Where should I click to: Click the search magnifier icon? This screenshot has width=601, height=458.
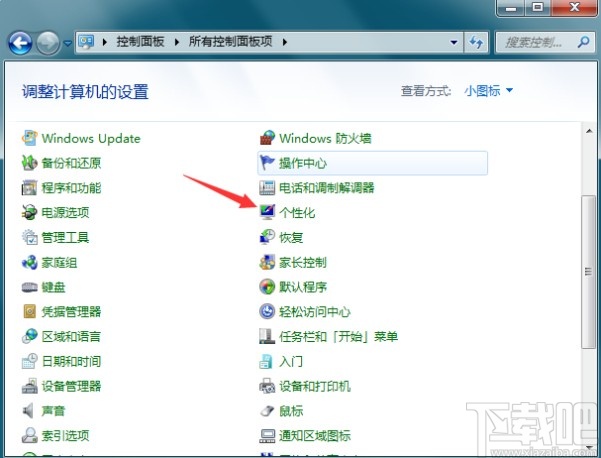pos(583,42)
